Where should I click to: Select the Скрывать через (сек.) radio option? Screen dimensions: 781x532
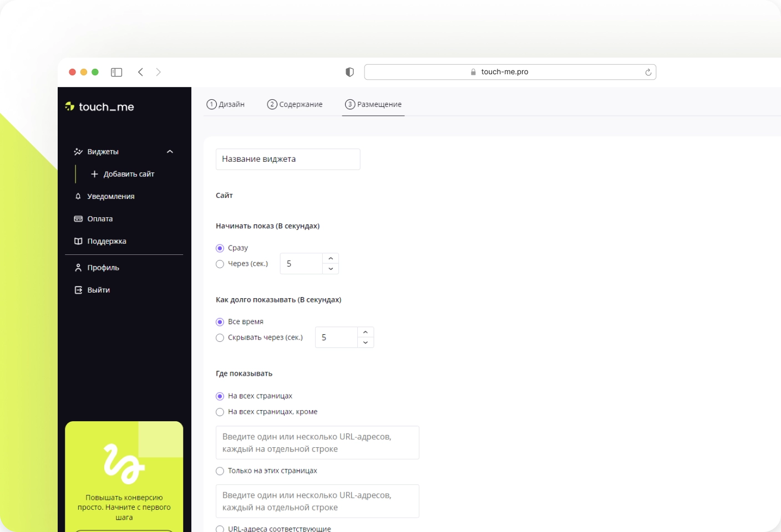[x=220, y=338]
